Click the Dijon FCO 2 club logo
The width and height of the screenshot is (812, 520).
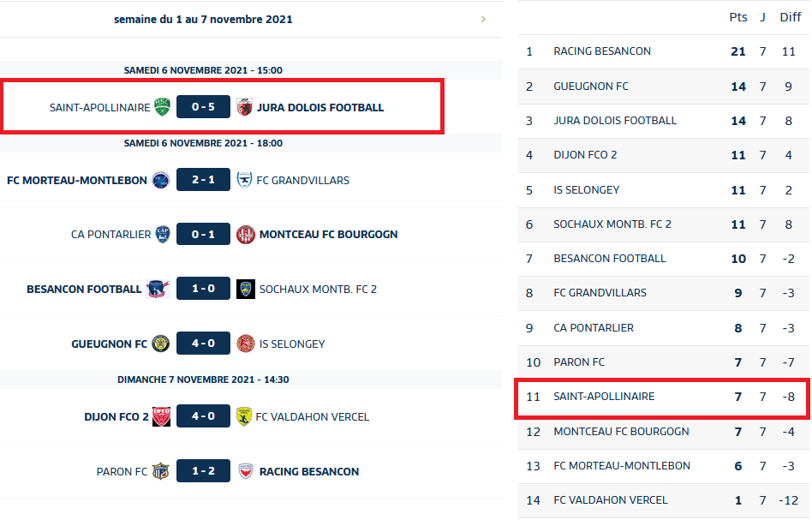click(161, 416)
